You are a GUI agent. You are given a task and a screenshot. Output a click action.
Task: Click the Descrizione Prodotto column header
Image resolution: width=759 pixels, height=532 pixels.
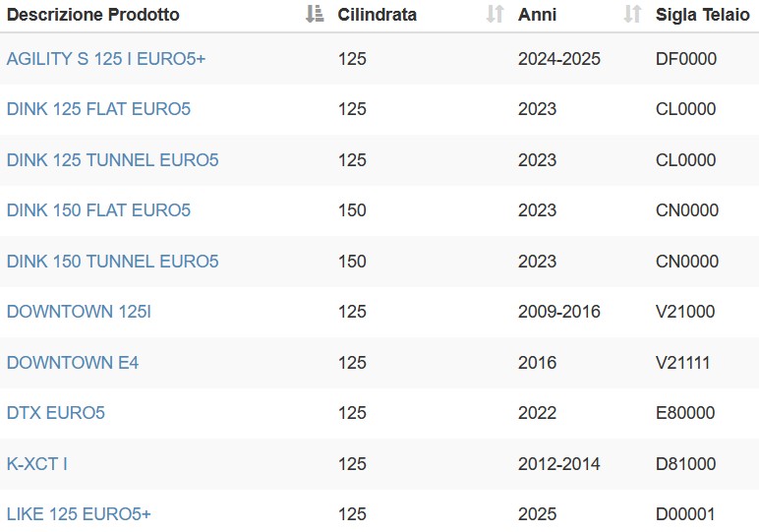(x=93, y=15)
